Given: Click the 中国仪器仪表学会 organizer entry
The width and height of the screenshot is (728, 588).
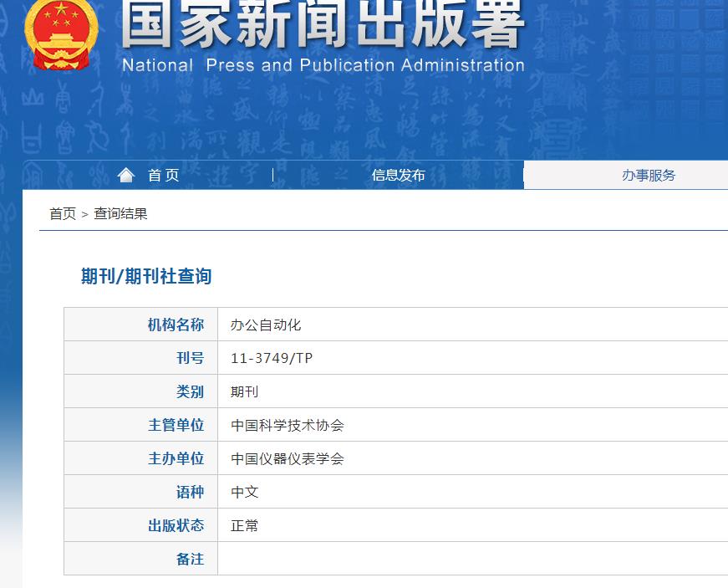Looking at the screenshot, I should (x=284, y=458).
